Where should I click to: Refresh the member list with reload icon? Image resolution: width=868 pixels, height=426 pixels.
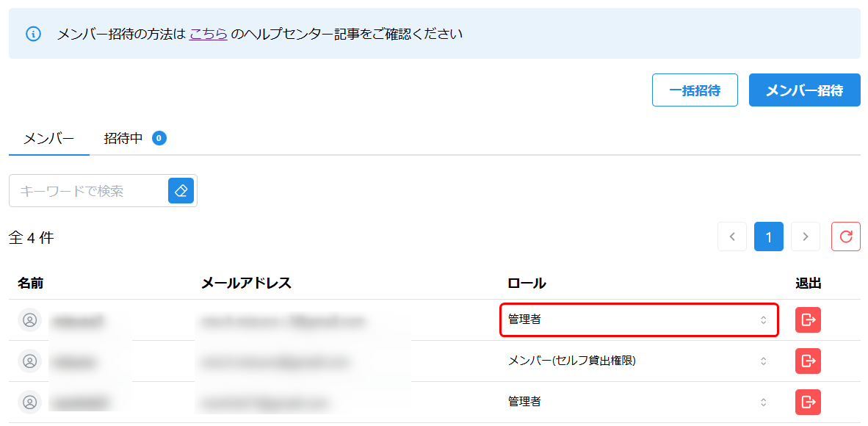pyautogui.click(x=846, y=237)
